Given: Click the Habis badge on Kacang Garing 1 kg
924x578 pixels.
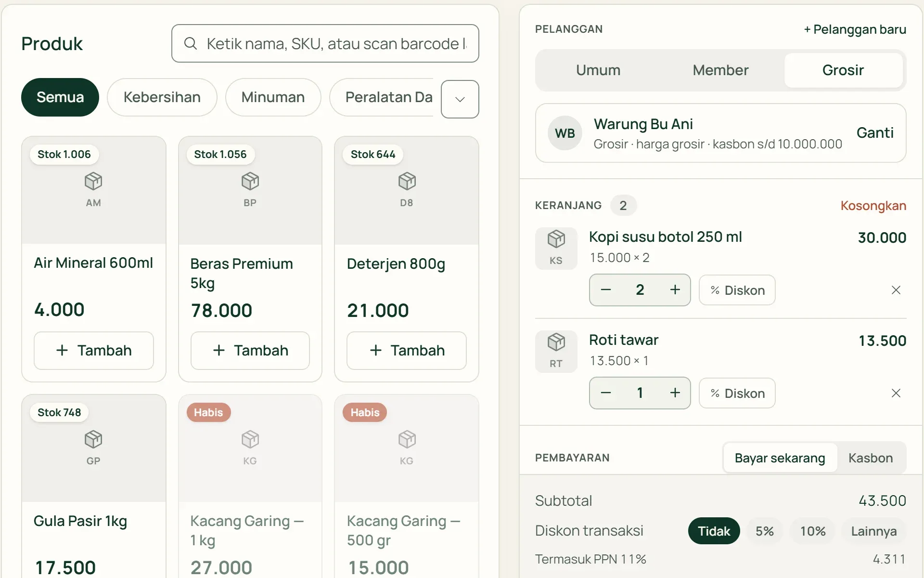Looking at the screenshot, I should click(x=208, y=413).
